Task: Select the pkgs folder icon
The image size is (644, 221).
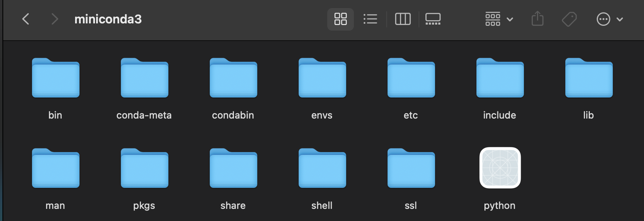Action: pos(145,168)
